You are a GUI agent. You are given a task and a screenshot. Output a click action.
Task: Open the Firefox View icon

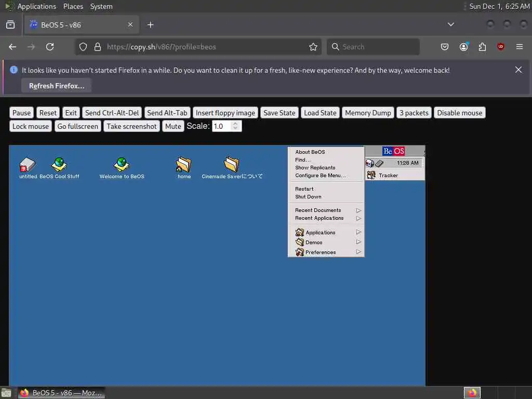point(10,25)
